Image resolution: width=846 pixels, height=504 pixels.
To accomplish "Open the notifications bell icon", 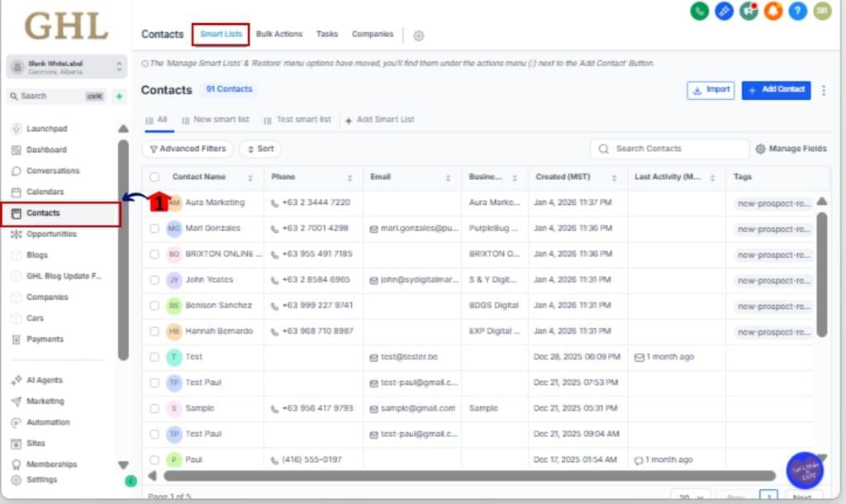I will click(x=773, y=12).
